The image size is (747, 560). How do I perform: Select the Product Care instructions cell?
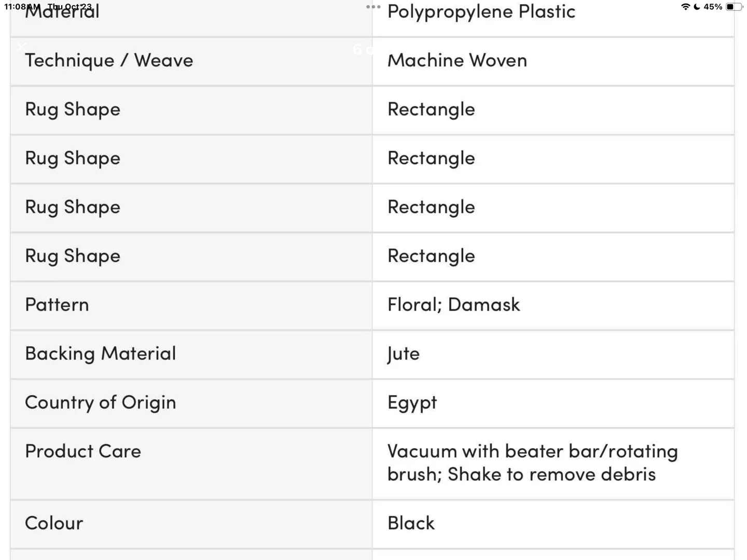[533, 462]
